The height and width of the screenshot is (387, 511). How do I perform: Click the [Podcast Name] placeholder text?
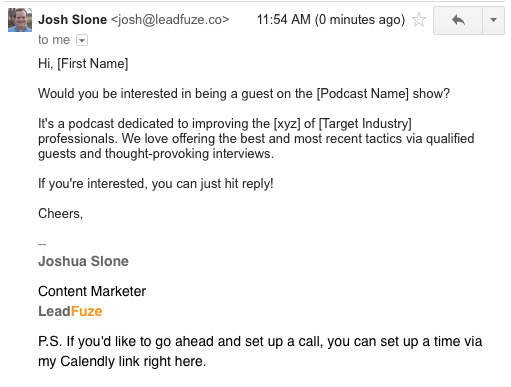coord(362,94)
